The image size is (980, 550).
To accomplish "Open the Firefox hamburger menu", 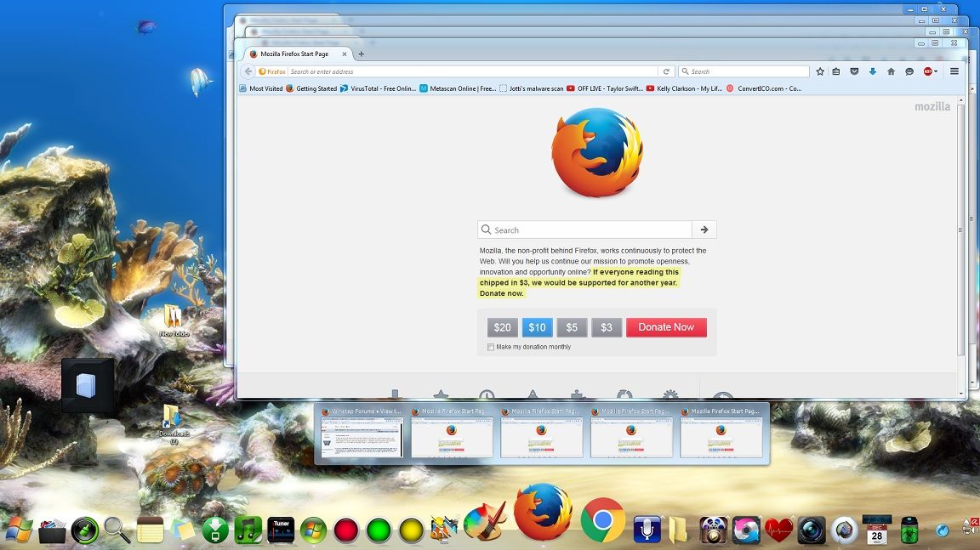I will [954, 71].
